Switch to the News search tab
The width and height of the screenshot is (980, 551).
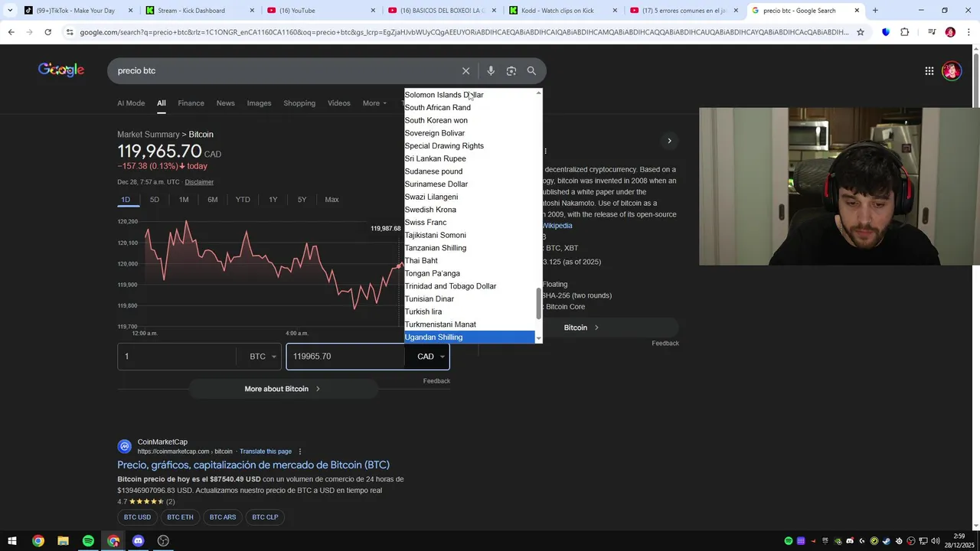click(225, 103)
